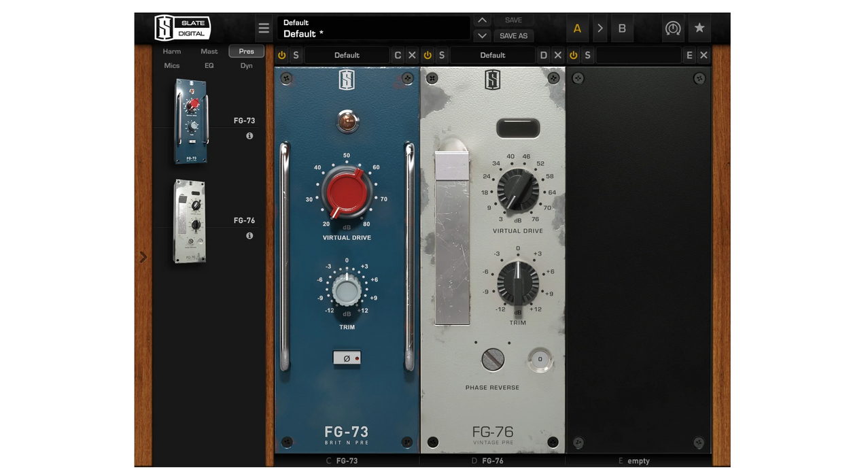868x476 pixels.
Task: Select the EQ category tab
Action: 209,65
